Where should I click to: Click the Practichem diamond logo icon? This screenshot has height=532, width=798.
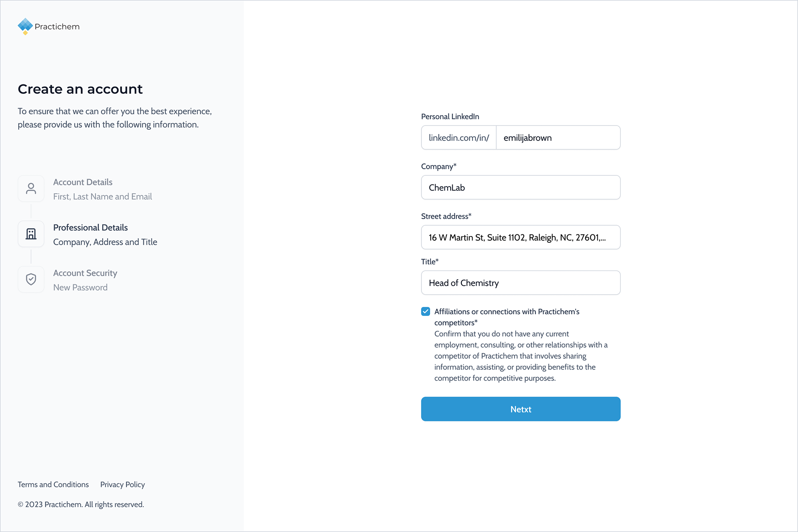click(x=25, y=26)
